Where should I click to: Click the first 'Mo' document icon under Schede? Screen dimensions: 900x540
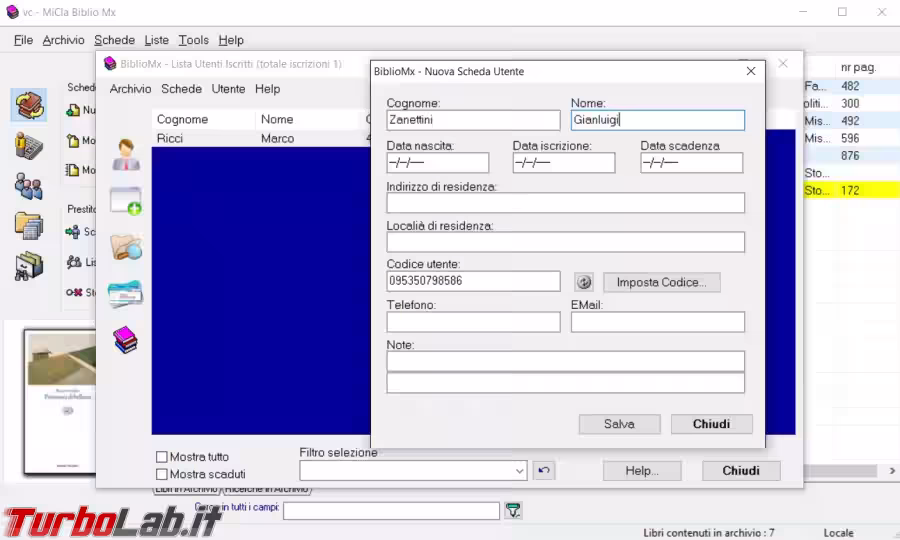(x=73, y=141)
